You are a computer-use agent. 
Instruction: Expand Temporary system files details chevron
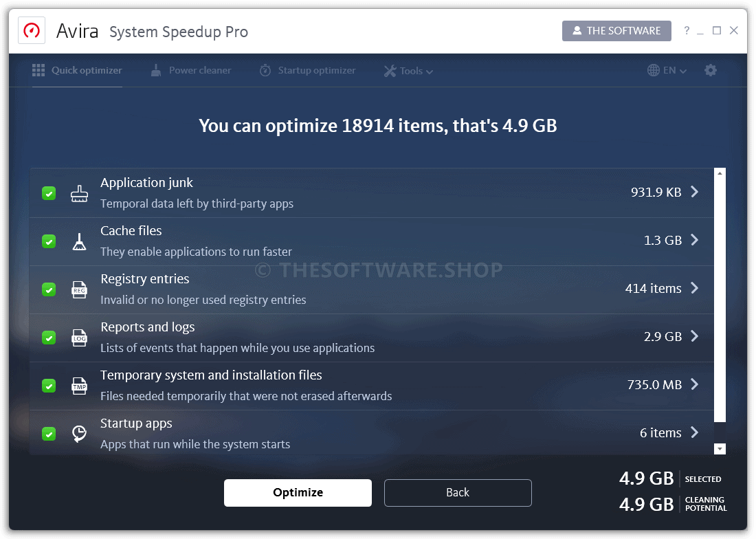pos(694,384)
